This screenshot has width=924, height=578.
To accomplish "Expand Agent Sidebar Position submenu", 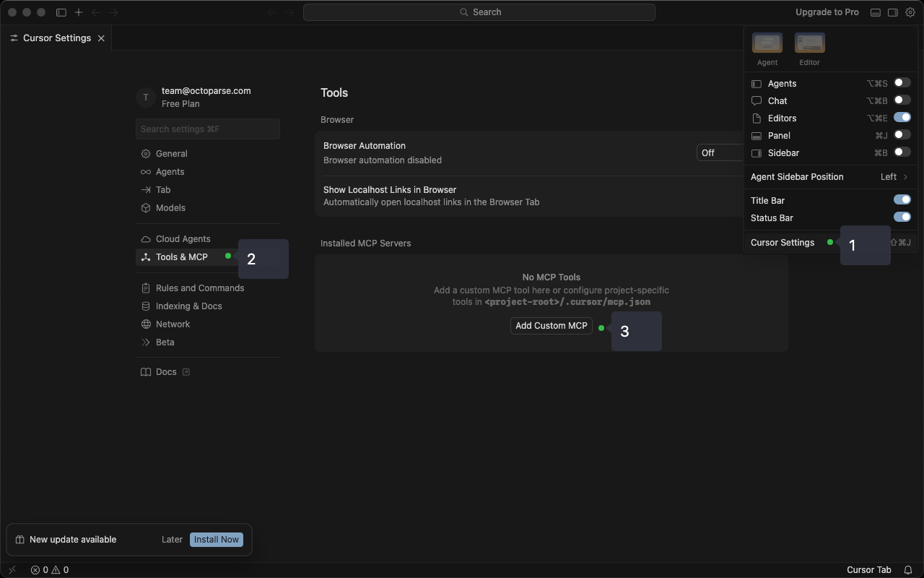I will pos(831,177).
